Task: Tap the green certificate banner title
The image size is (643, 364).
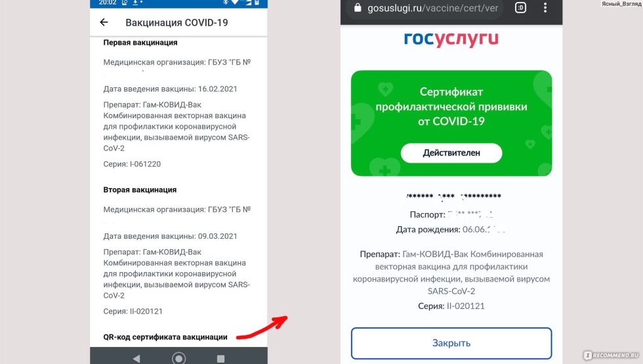Action: coord(451,106)
